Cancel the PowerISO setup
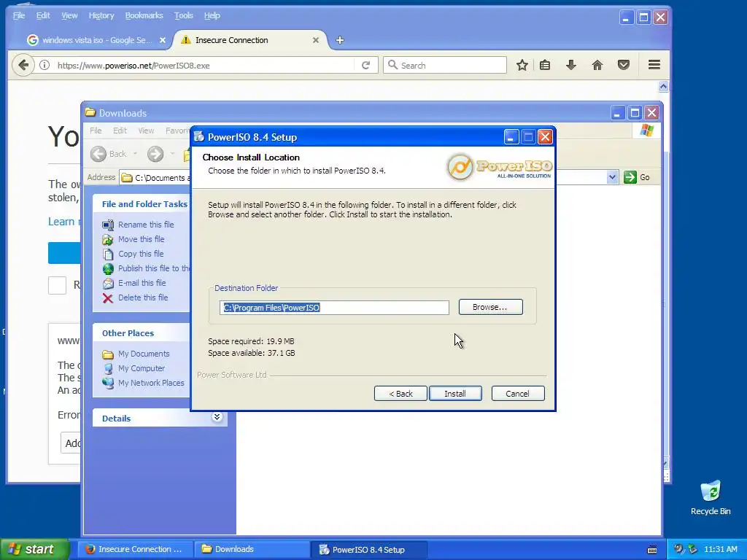The width and height of the screenshot is (747, 560). tap(518, 394)
